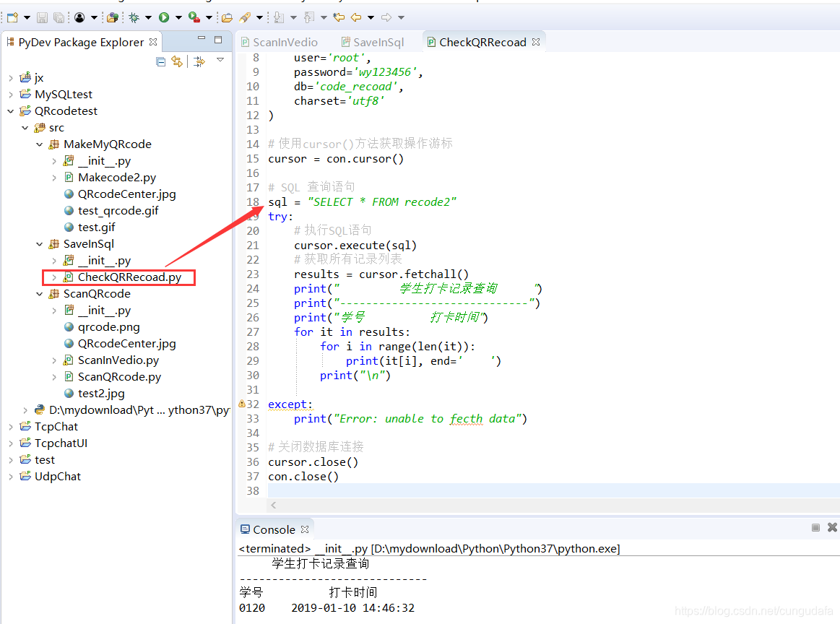This screenshot has height=624, width=840.
Task: Open the Package Explorer view menu triangle
Action: pos(220,61)
